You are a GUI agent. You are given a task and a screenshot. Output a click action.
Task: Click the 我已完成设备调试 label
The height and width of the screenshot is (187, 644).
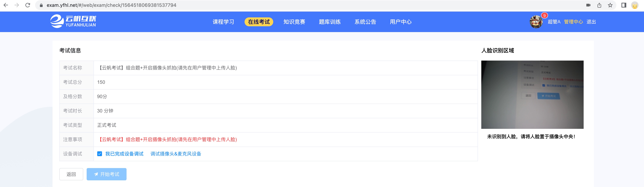pyautogui.click(x=124, y=154)
